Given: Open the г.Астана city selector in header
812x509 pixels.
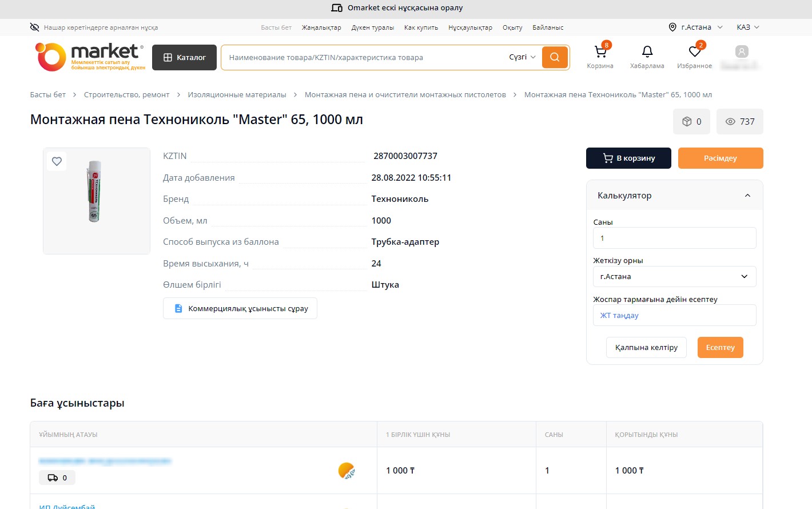Looking at the screenshot, I should point(695,27).
